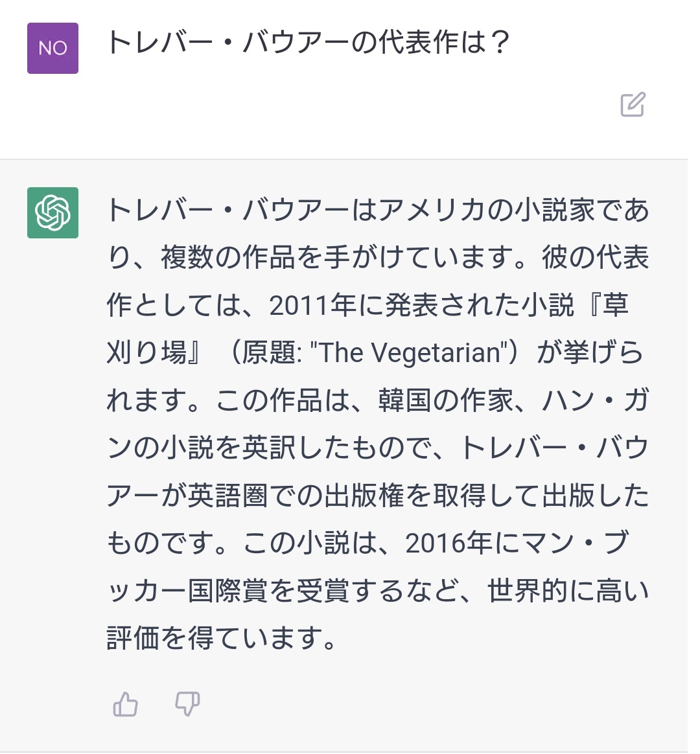
Task: Click the green ChatGPT logo avatar
Action: point(53,212)
